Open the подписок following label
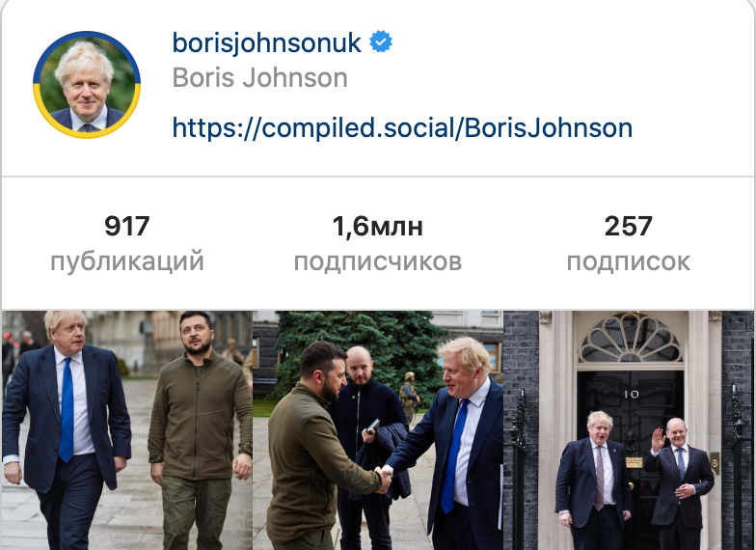 [x=629, y=262]
